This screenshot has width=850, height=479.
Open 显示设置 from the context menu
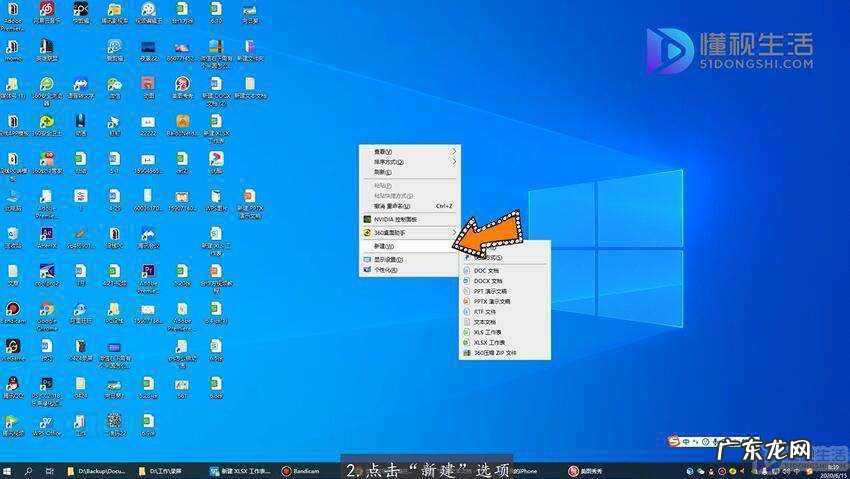388,259
